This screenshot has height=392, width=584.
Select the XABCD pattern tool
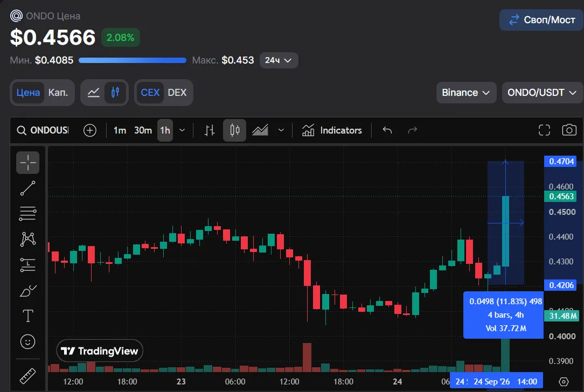(27, 239)
